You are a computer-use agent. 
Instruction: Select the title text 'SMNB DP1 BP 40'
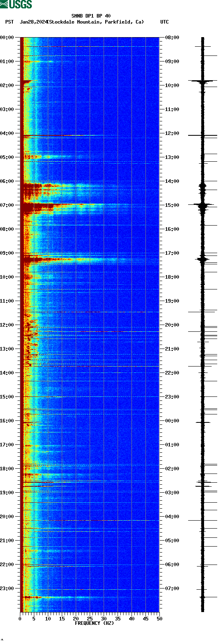91,16
